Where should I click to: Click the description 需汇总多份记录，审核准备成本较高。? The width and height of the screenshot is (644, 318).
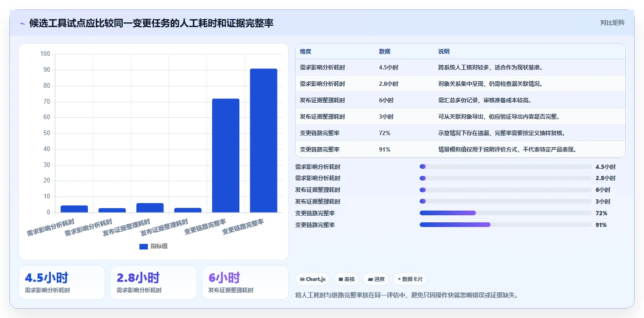click(485, 100)
